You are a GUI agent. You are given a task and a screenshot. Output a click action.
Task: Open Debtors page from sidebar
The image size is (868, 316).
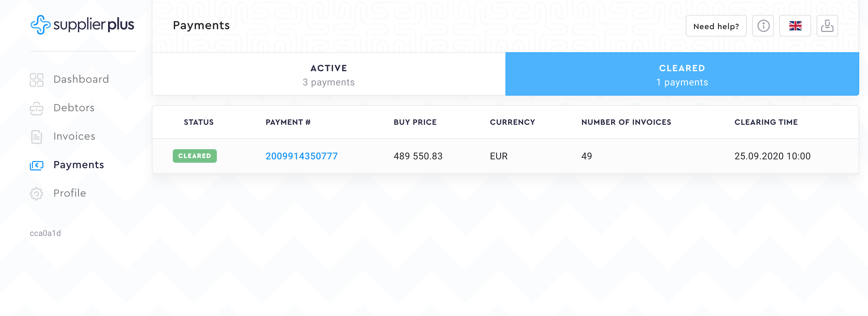(74, 108)
